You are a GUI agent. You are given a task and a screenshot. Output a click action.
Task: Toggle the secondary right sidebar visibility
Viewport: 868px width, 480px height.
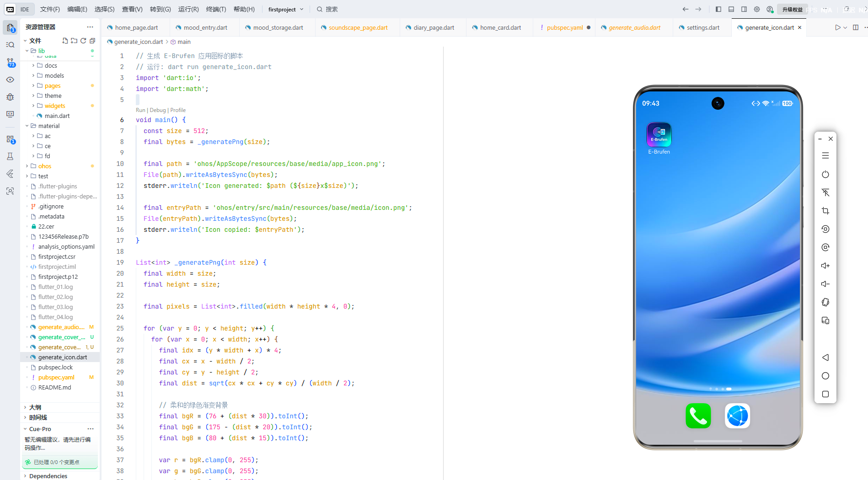pyautogui.click(x=744, y=9)
